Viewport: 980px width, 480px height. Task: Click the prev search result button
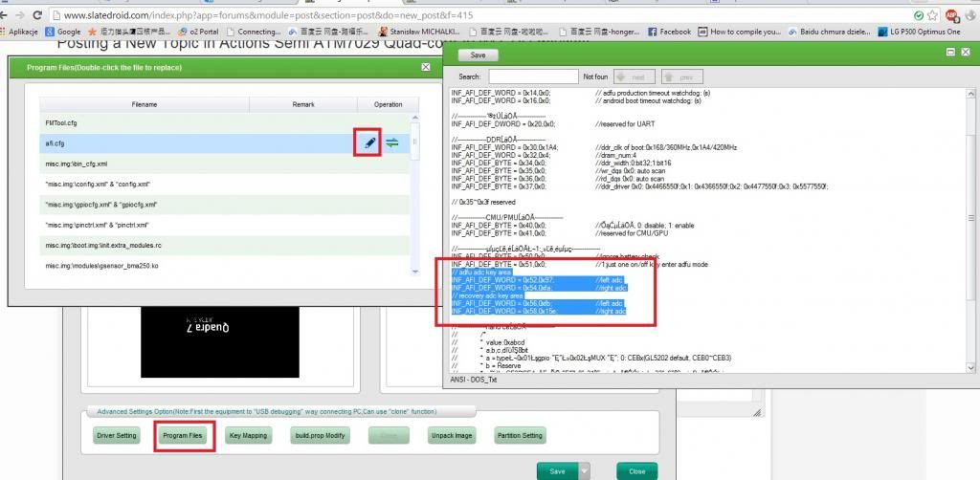[681, 76]
